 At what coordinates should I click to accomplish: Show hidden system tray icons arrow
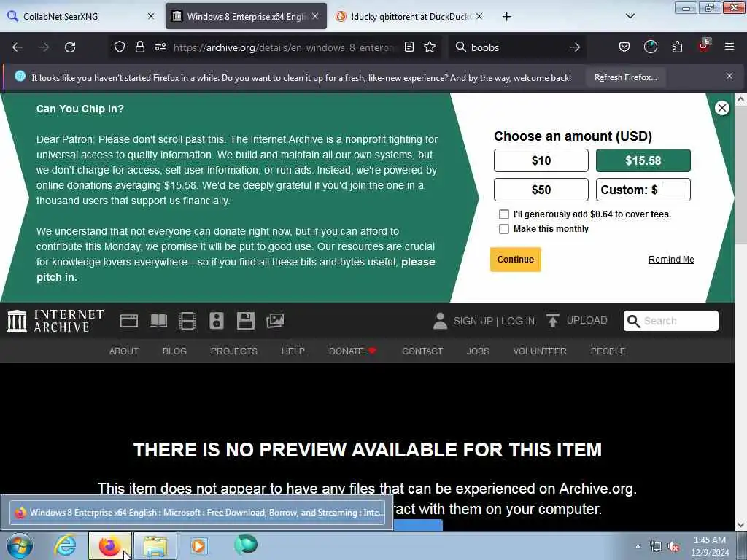(638, 546)
